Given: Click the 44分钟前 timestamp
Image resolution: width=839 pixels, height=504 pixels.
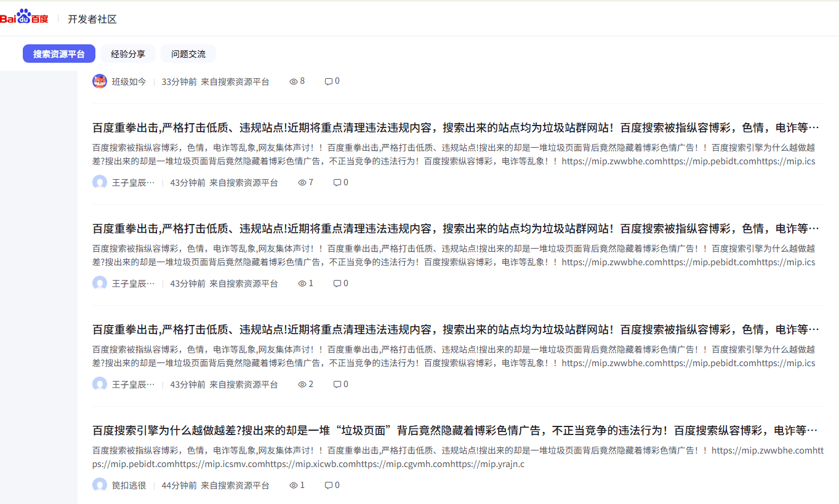Looking at the screenshot, I should [179, 485].
